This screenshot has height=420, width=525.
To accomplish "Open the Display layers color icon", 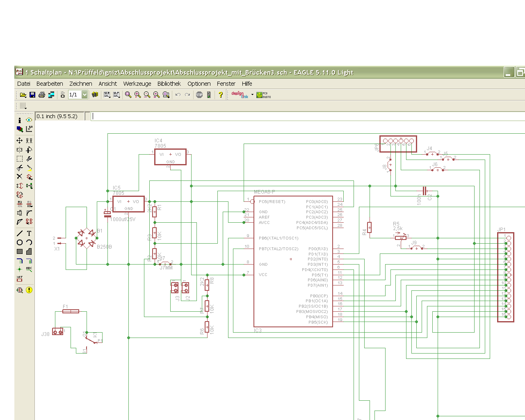I will click(x=19, y=129).
